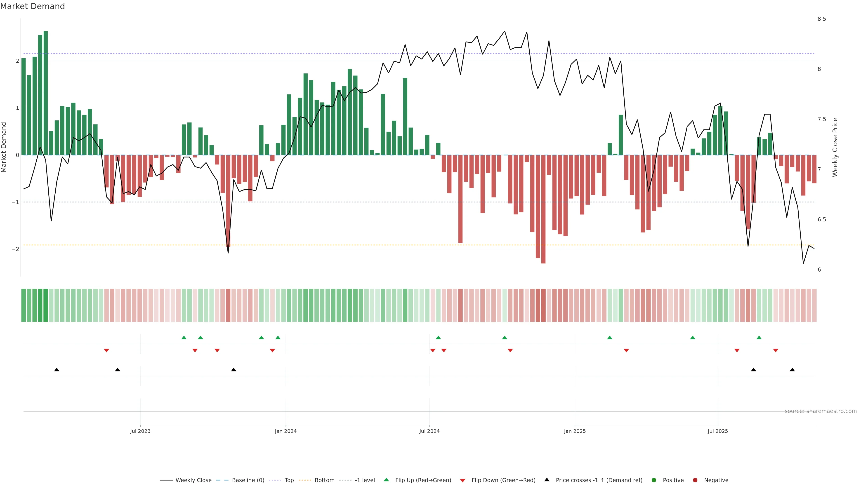Click first red flip-down marker before Jul 2023
The width and height of the screenshot is (868, 488).
pyautogui.click(x=106, y=351)
